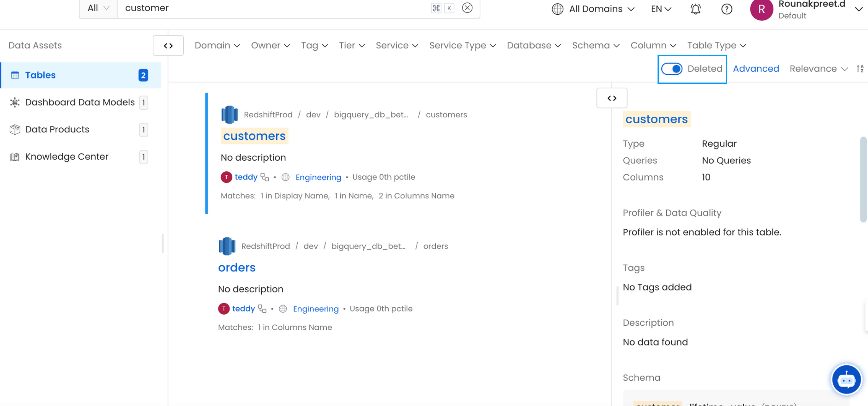
Task: Collapse the left Data Assets sidebar
Action: pos(168,46)
